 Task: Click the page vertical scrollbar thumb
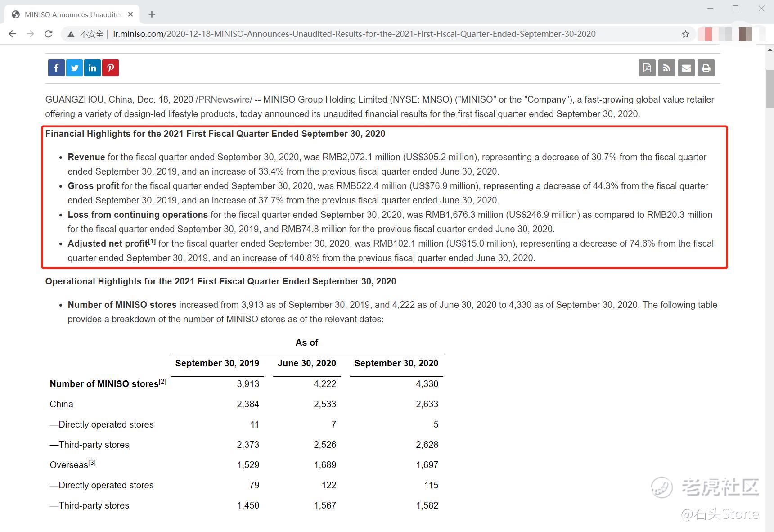pos(769,89)
